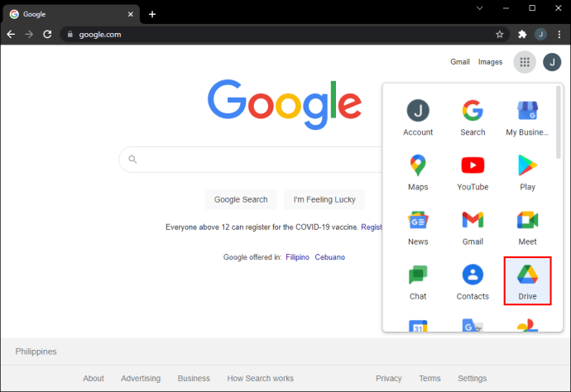The width and height of the screenshot is (571, 392).
Task: Open the Chrome profile avatar in toolbar
Action: tap(540, 34)
